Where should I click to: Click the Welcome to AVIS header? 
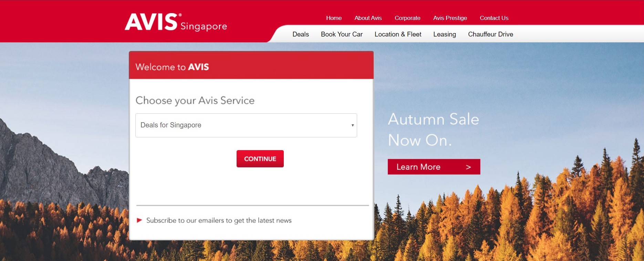[172, 67]
